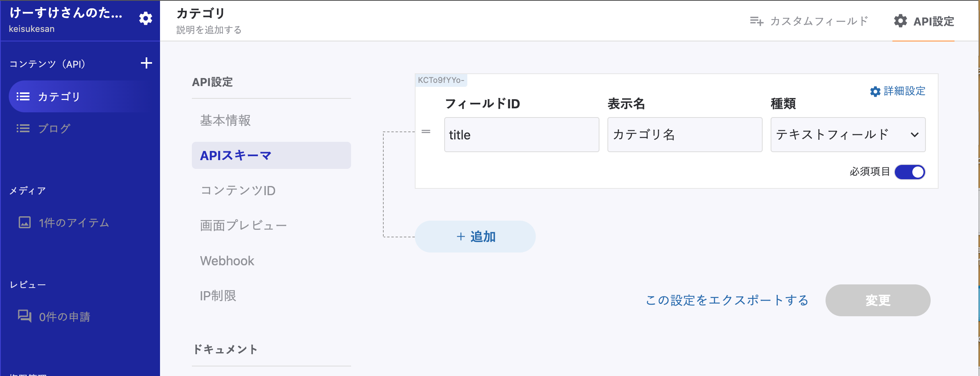This screenshot has width=980, height=376.
Task: Switch to the API設定 tab
Action: [923, 21]
